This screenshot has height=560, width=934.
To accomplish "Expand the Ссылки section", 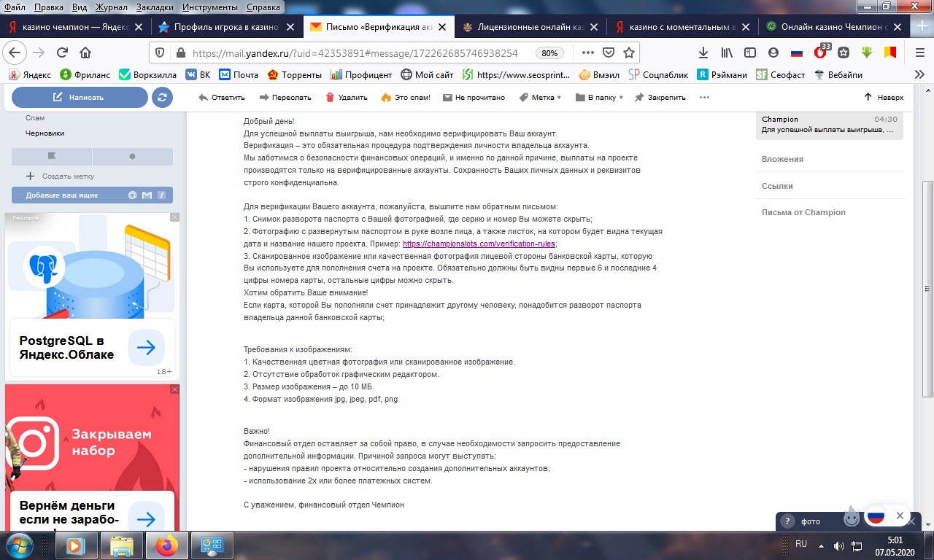I will click(777, 186).
